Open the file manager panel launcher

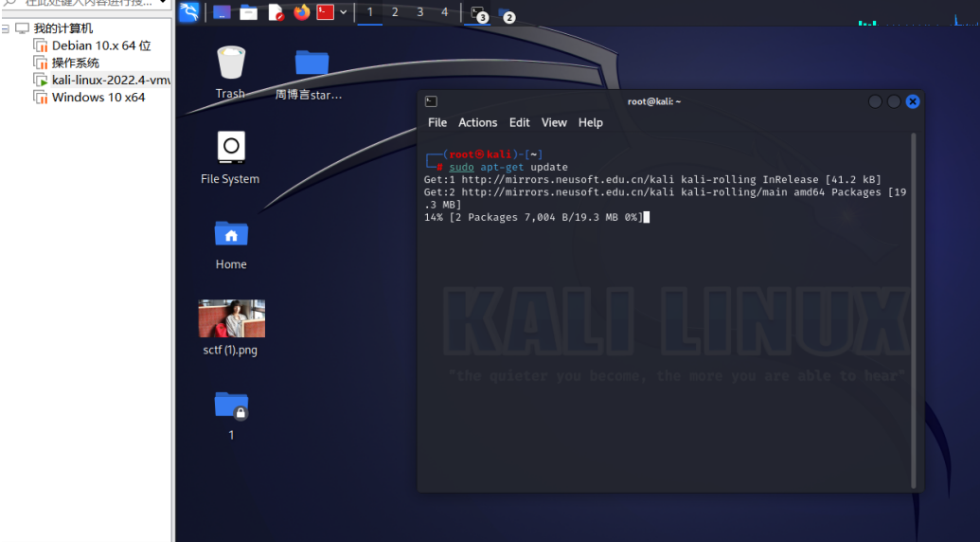click(x=249, y=12)
